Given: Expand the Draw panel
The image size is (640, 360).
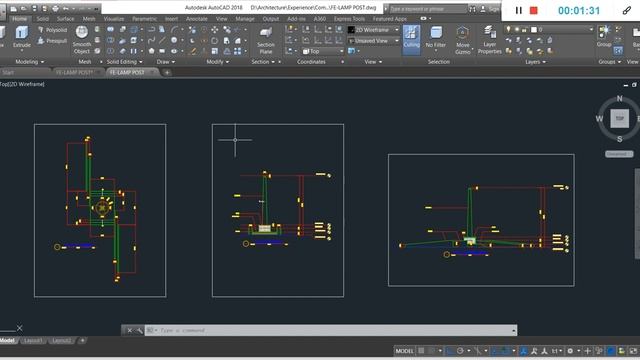Looking at the screenshot, I should pos(166,62).
